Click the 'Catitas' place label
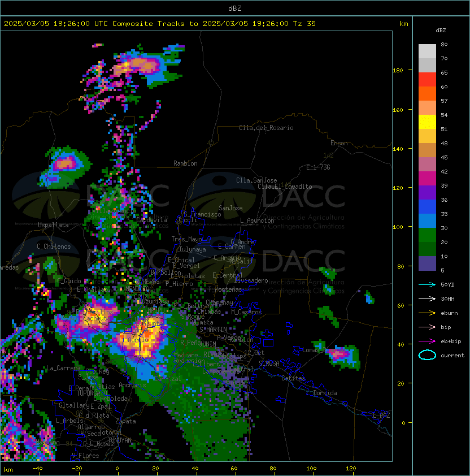Viewport: 470px width, 476px height. (293, 378)
